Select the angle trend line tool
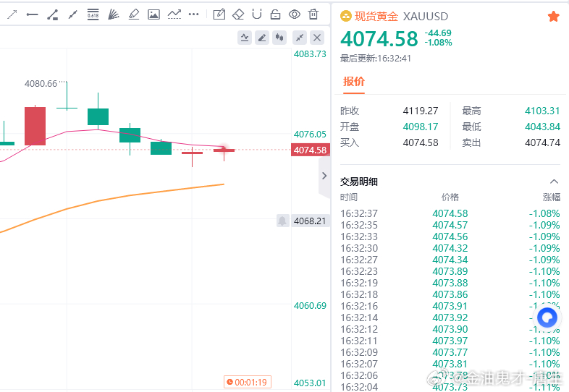 53,14
